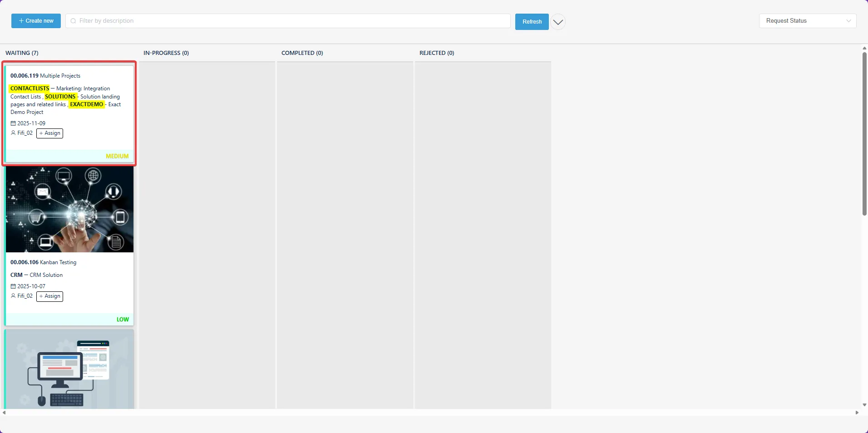Click the IN-PROGRESS (0) column header
Viewport: 868px width, 433px height.
pos(166,53)
